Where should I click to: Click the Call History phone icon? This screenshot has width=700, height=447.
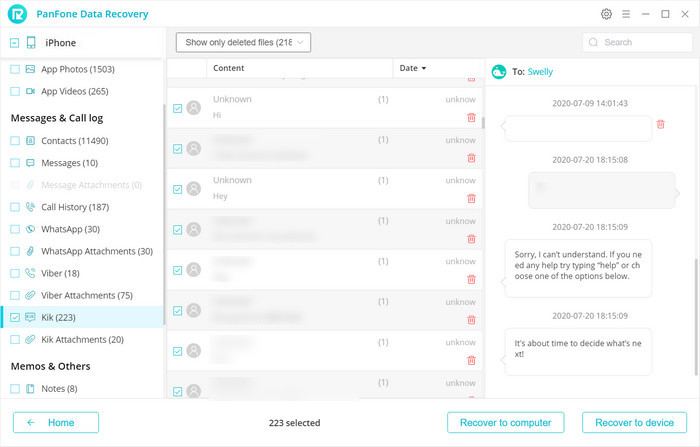(x=30, y=207)
